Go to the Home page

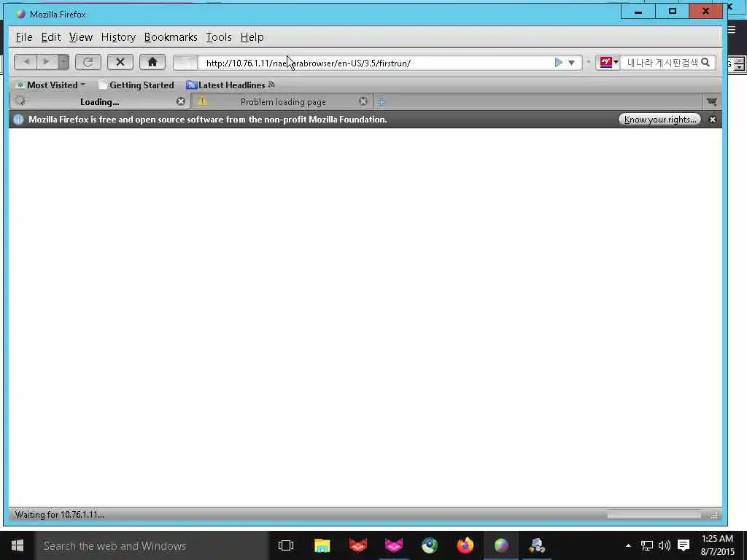click(152, 62)
